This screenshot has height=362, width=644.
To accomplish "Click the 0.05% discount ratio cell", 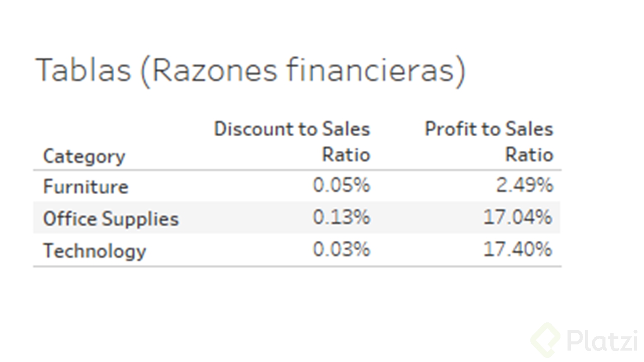I will (342, 186).
